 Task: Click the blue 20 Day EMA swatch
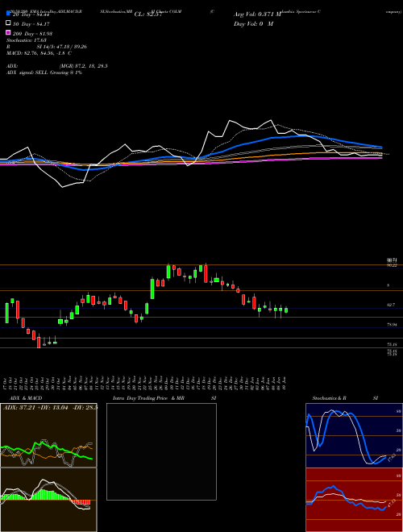tap(8, 14)
